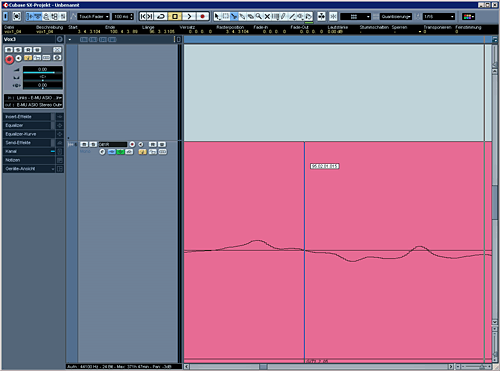Select the Line tool in toolbar

pyautogui.click(x=292, y=16)
